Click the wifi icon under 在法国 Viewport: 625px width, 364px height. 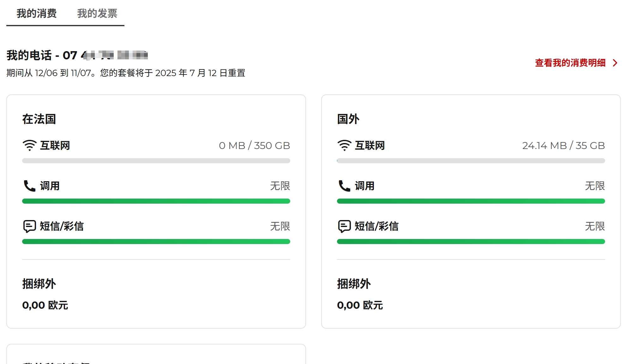30,146
